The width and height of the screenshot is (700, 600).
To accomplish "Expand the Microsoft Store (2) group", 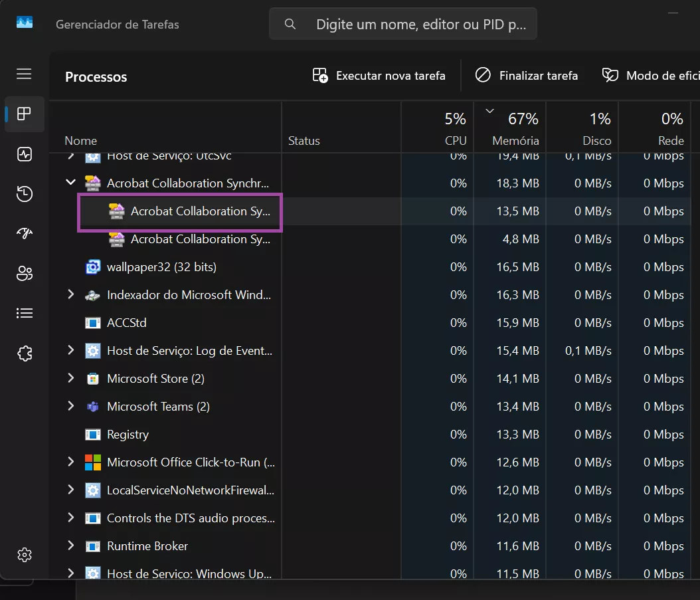I will (x=71, y=378).
